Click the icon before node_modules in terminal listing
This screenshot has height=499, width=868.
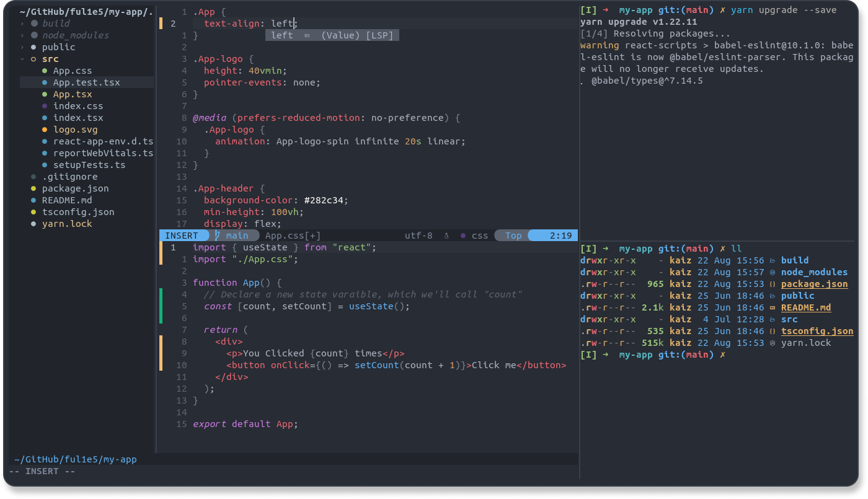point(773,272)
